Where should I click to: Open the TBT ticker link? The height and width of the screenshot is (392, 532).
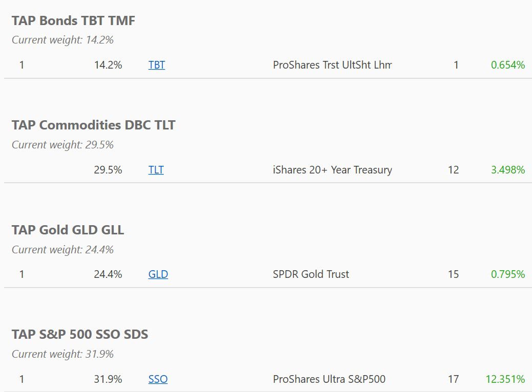click(x=157, y=65)
